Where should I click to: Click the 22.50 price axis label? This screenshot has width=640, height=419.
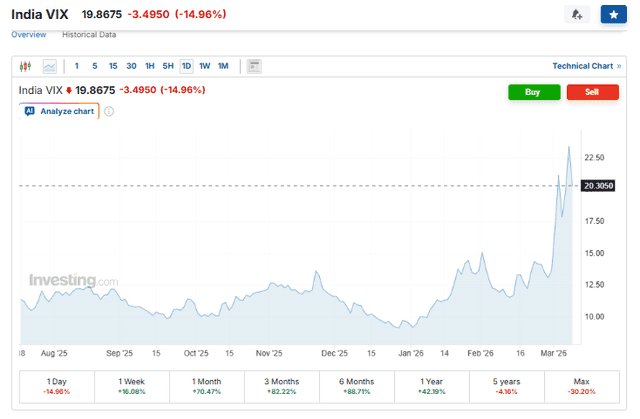pos(594,157)
